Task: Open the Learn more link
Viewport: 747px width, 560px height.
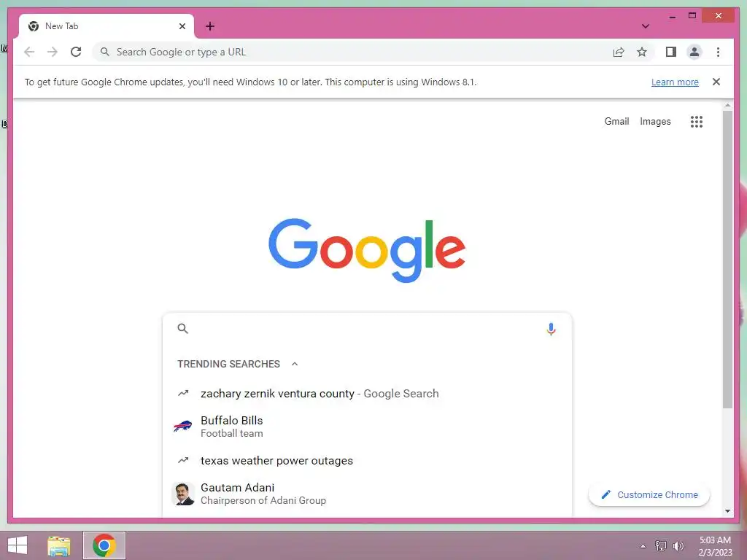Action: tap(675, 82)
